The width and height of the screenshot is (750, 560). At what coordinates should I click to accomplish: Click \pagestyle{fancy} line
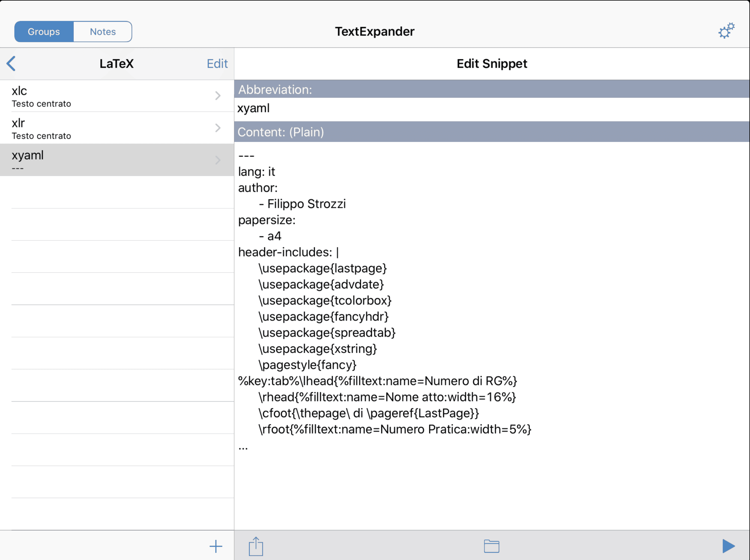click(307, 365)
